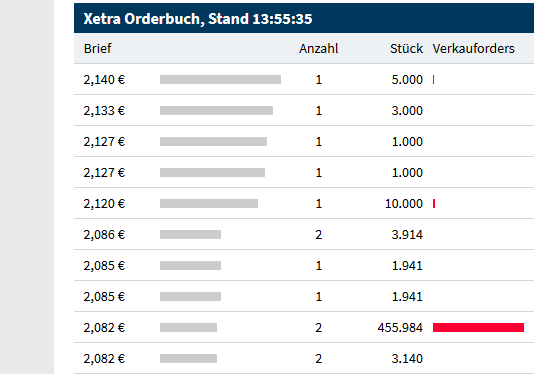Click the 3.140 Stück value in last row

[x=407, y=358]
